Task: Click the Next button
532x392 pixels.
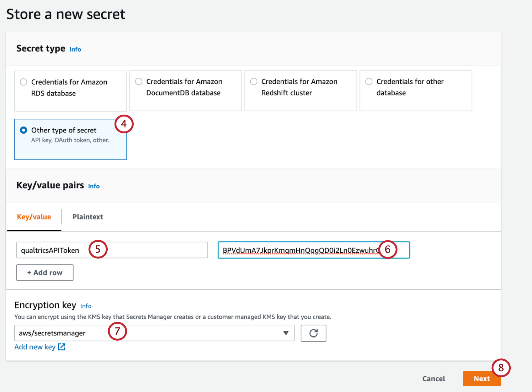Action: pyautogui.click(x=482, y=379)
